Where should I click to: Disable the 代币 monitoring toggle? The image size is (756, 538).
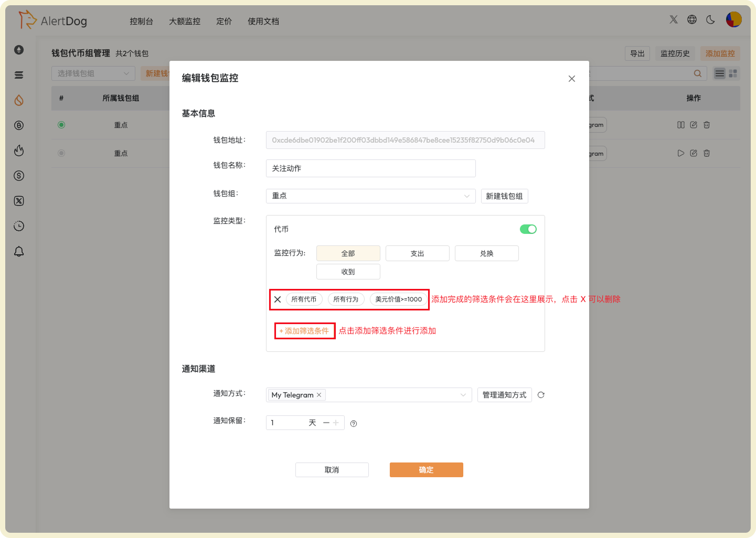click(x=528, y=229)
